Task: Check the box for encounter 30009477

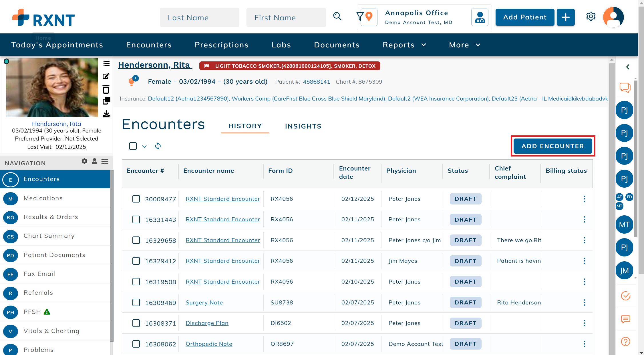Action: click(136, 199)
